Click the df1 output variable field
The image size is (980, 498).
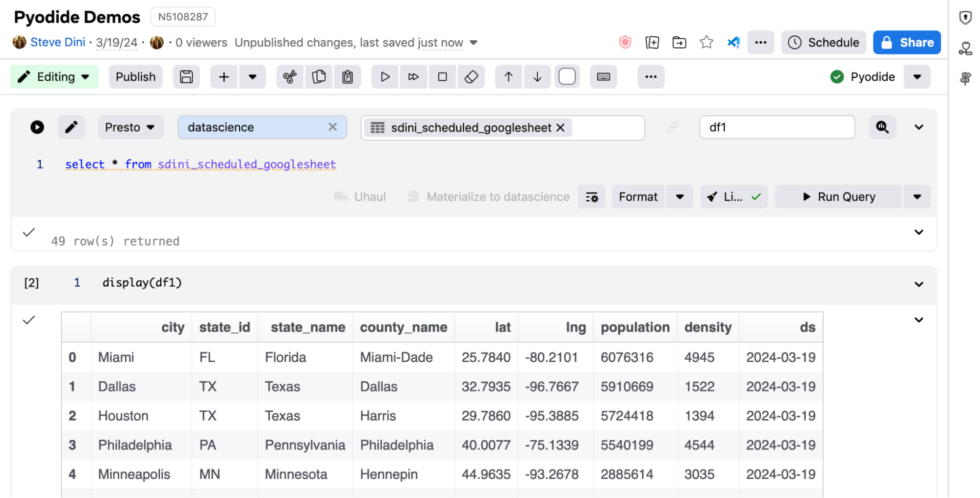click(x=777, y=127)
